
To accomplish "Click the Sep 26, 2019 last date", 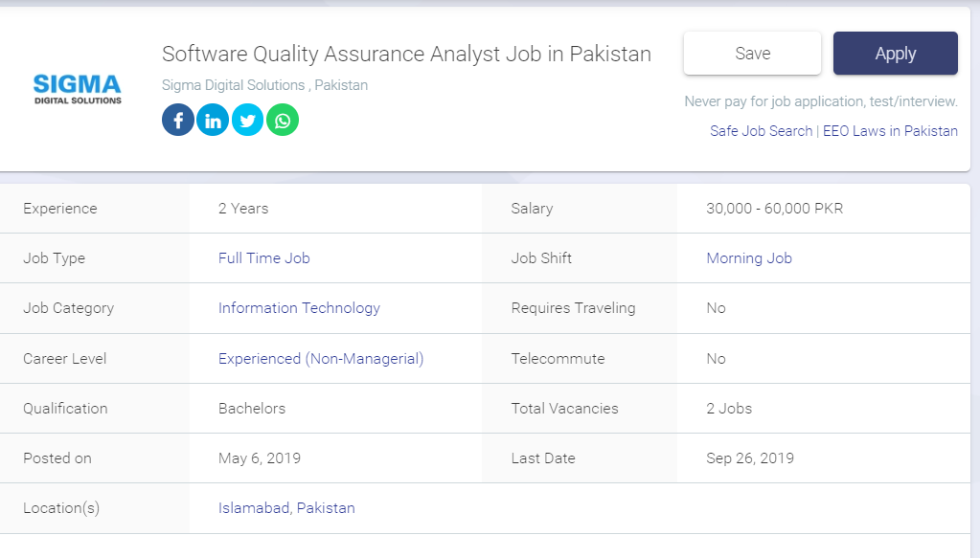I will pyautogui.click(x=750, y=458).
